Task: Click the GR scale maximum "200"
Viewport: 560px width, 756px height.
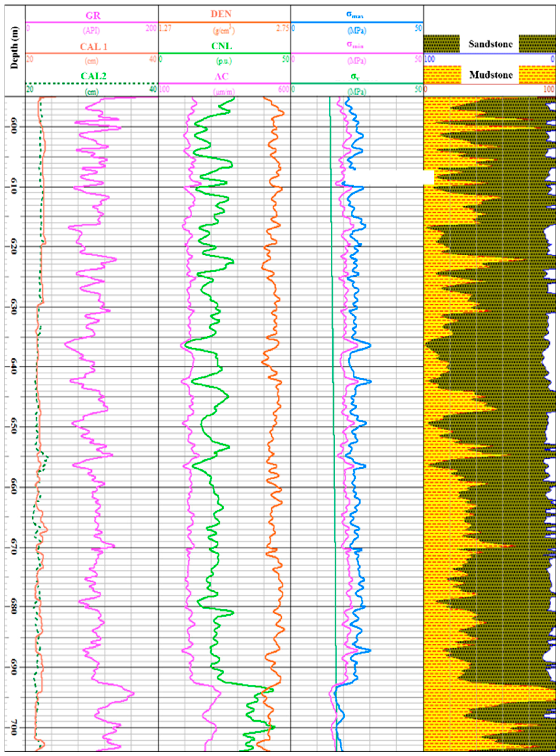Action: click(151, 28)
